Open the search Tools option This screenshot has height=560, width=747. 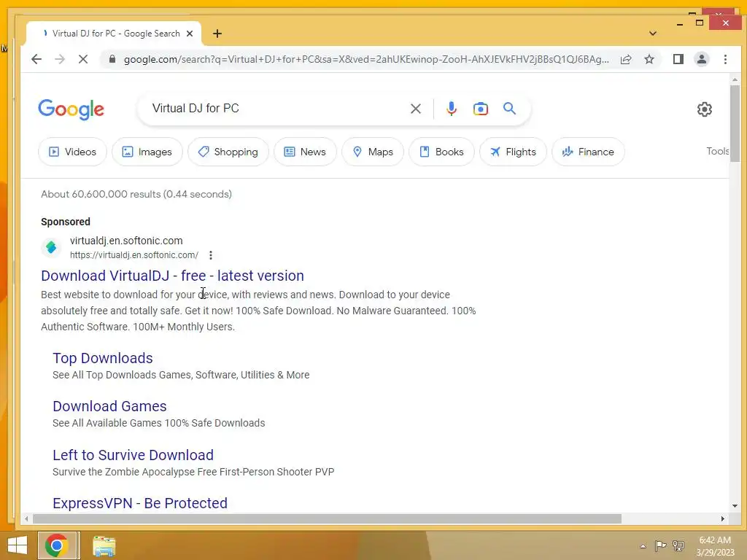point(718,152)
